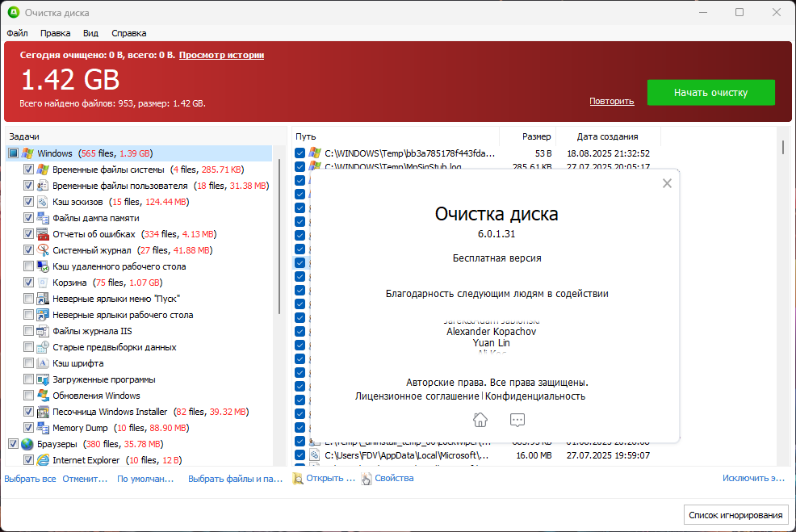The image size is (796, 532).
Task: Uncheck Отчеты об ошибках checkbox
Action: (x=28, y=234)
